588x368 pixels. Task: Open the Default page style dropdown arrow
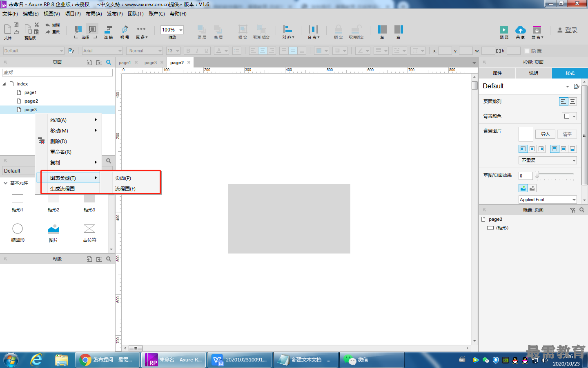(567, 86)
